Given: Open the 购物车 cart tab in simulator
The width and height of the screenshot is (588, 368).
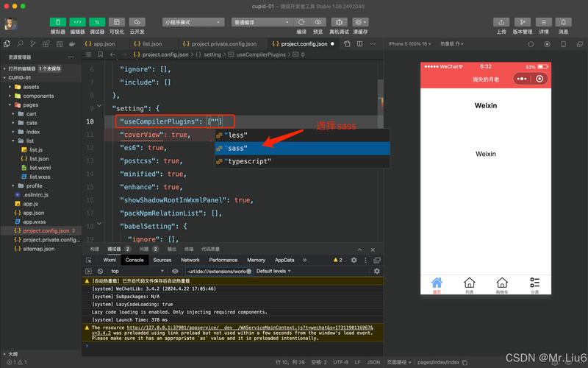Looking at the screenshot, I should [x=502, y=284].
